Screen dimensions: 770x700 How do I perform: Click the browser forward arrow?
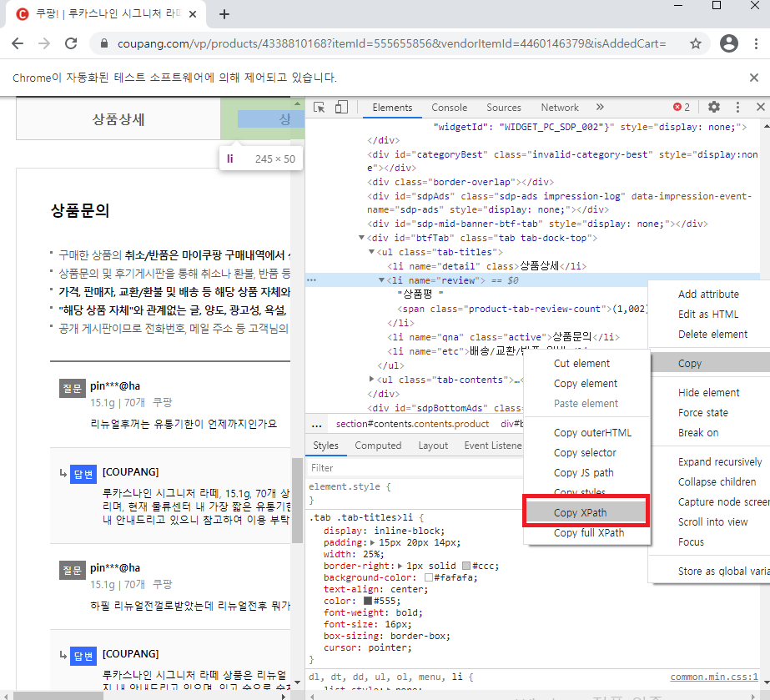44,43
